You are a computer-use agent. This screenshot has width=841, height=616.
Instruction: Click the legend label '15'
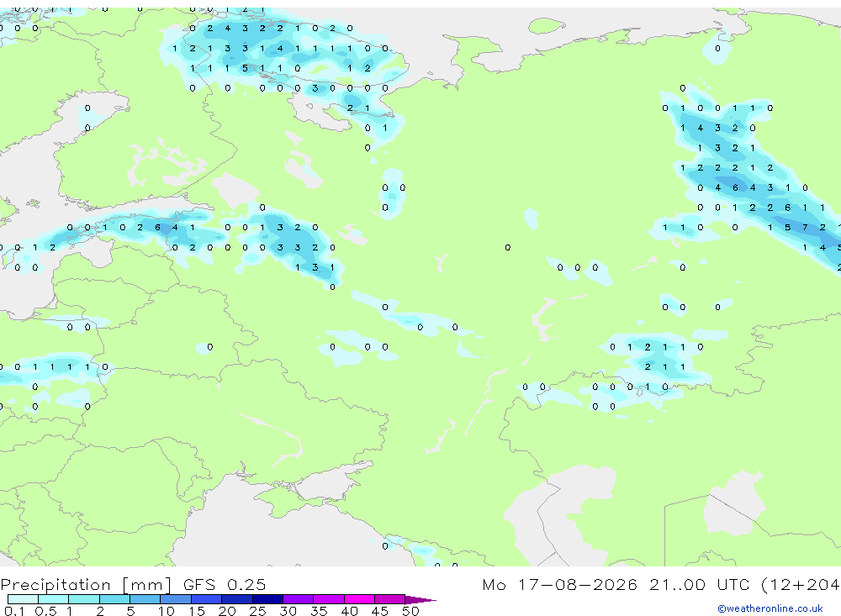196,611
